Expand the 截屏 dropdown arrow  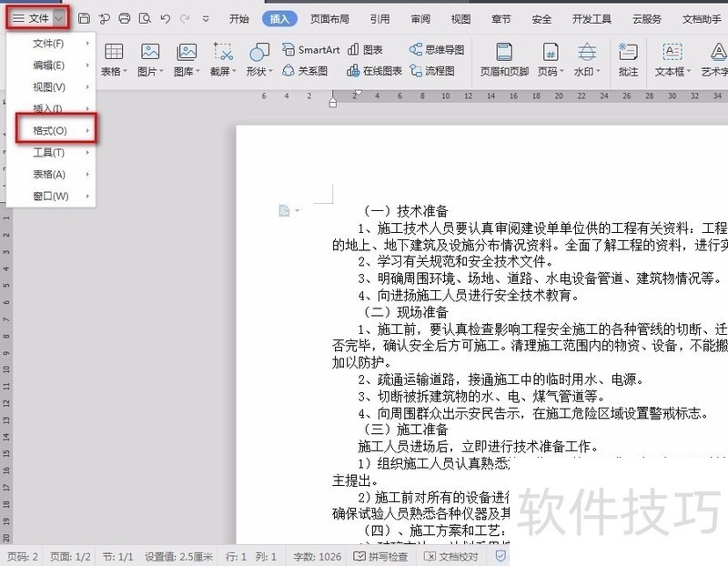coord(234,72)
